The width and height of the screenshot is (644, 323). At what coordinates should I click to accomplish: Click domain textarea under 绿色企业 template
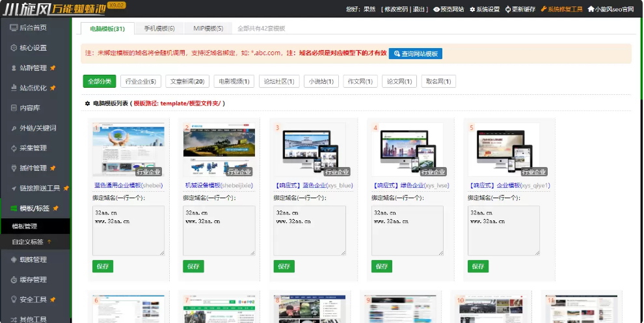pyautogui.click(x=407, y=231)
